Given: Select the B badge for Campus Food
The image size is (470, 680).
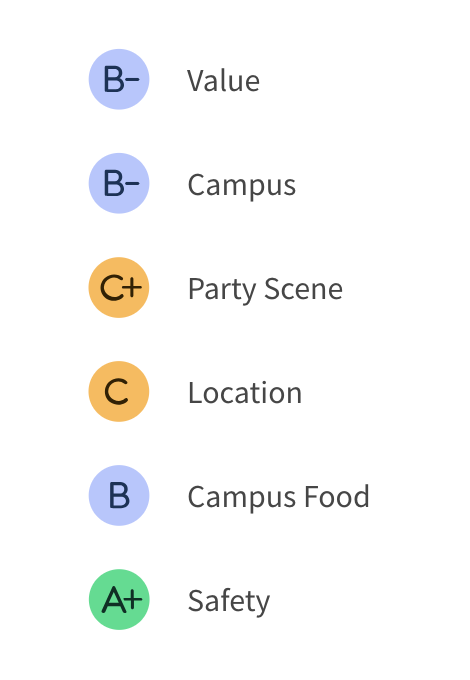Looking at the screenshot, I should 119,496.
